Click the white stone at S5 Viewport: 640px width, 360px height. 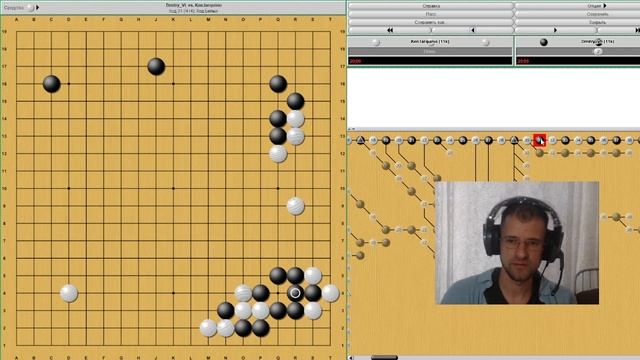[x=313, y=276]
